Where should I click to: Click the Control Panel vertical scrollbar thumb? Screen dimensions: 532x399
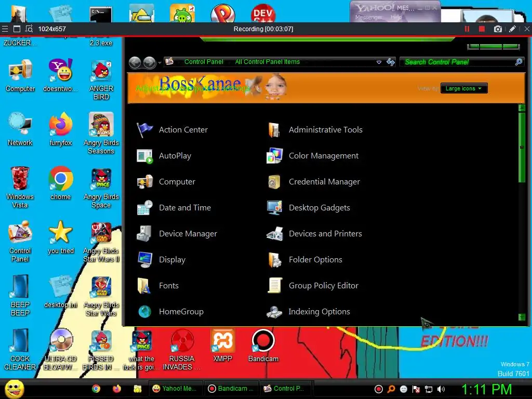click(522, 148)
